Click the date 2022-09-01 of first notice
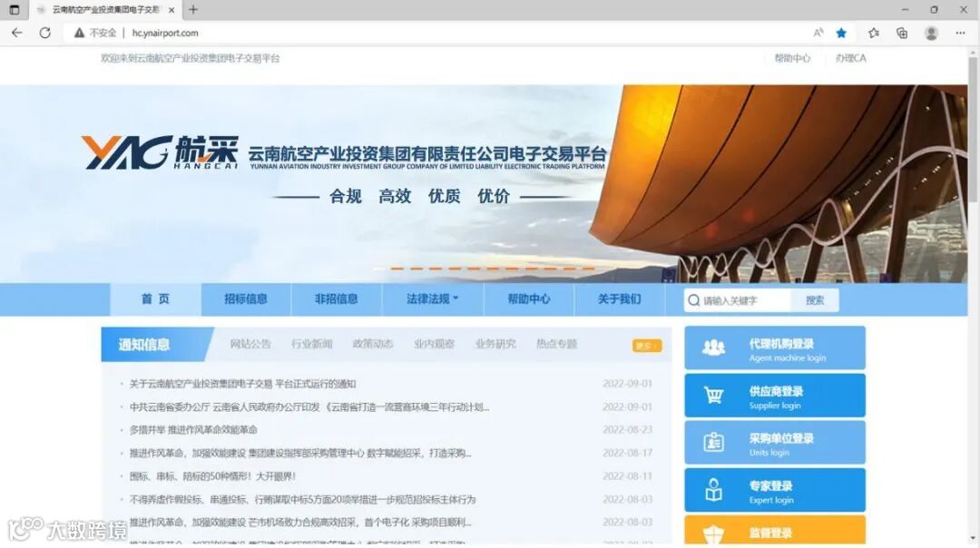The width and height of the screenshot is (980, 548). [627, 384]
